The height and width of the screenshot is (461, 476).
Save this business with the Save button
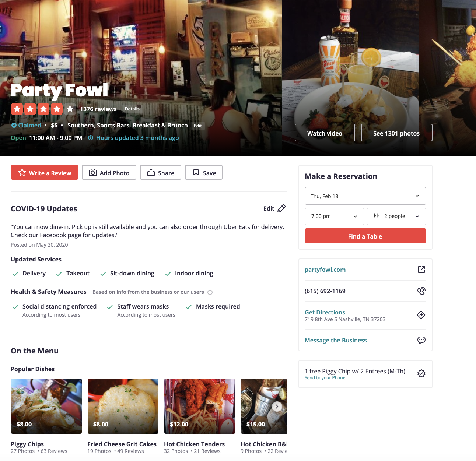tap(204, 172)
